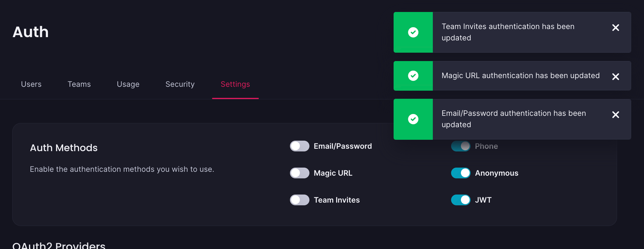The height and width of the screenshot is (249, 644).
Task: Switch to the Users tab
Action: pos(31,84)
